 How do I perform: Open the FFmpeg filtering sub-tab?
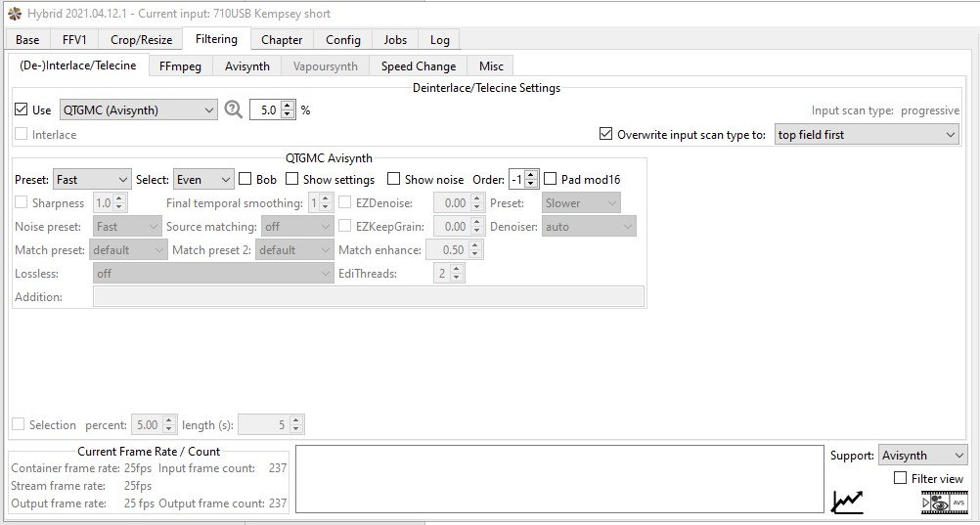click(181, 66)
